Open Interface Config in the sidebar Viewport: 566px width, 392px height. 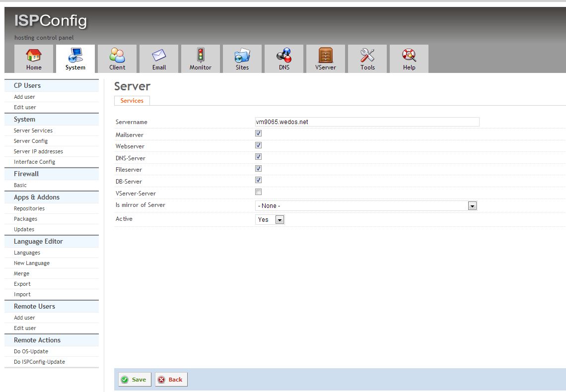point(34,162)
